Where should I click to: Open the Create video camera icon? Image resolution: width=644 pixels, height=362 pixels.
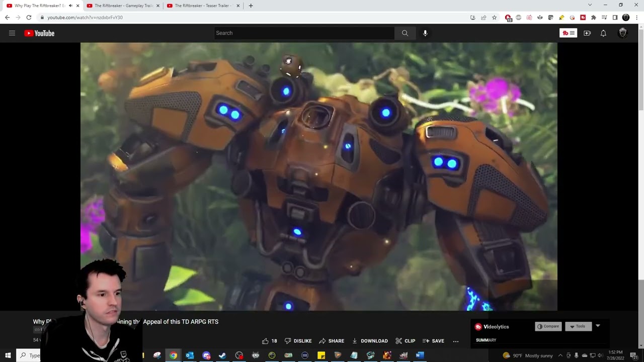coord(587,33)
